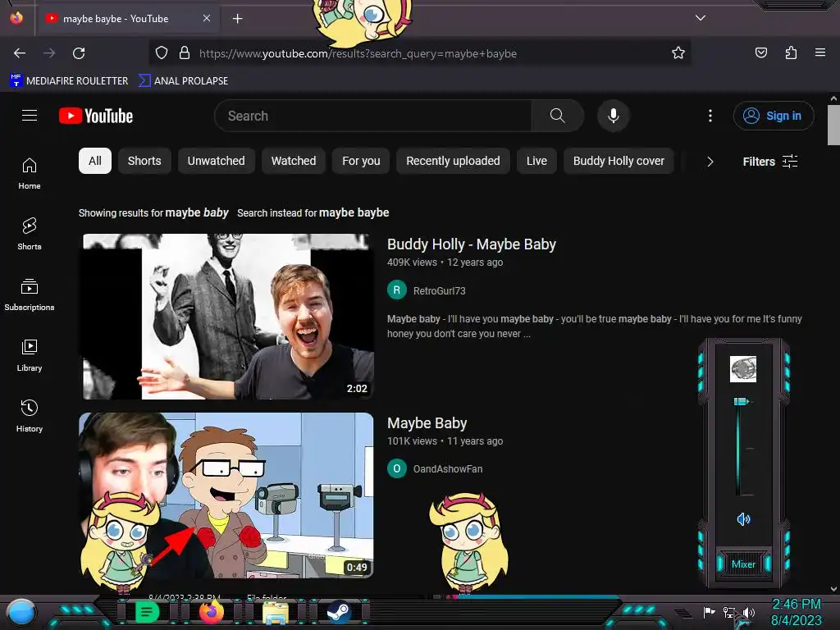Open the OandAshowFan channel
The image size is (840, 630).
pyautogui.click(x=448, y=468)
